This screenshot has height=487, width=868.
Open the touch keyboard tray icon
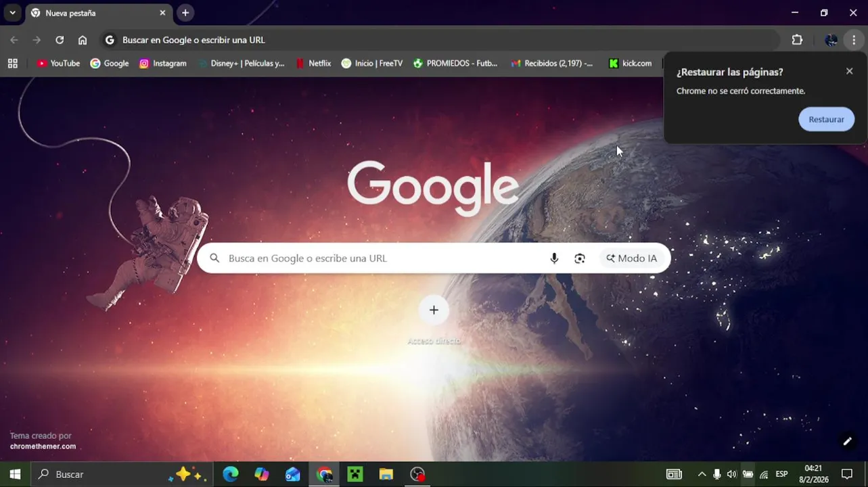[x=674, y=474]
